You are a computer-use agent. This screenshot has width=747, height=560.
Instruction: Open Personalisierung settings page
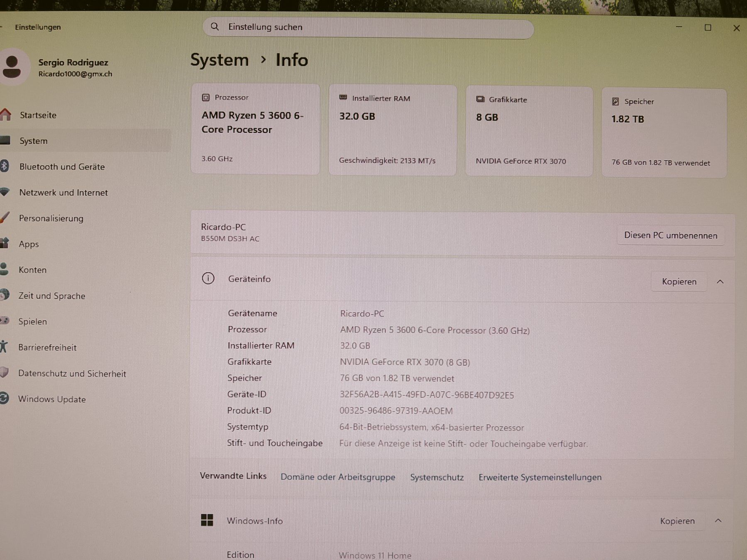[x=84, y=218]
